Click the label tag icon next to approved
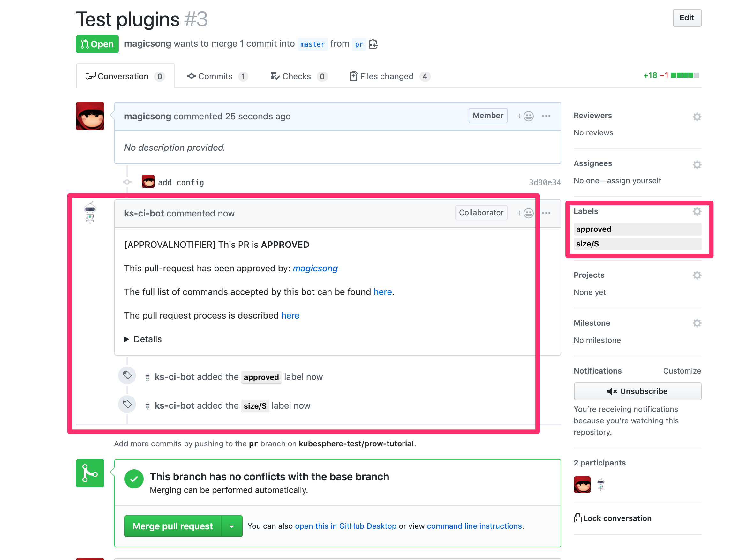The width and height of the screenshot is (754, 560). click(128, 377)
